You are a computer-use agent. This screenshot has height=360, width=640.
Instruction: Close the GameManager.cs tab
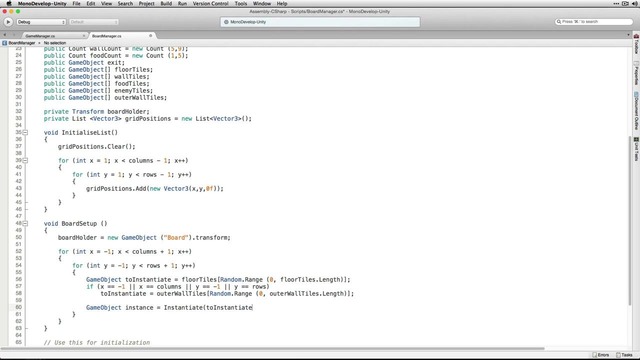tap(84, 36)
